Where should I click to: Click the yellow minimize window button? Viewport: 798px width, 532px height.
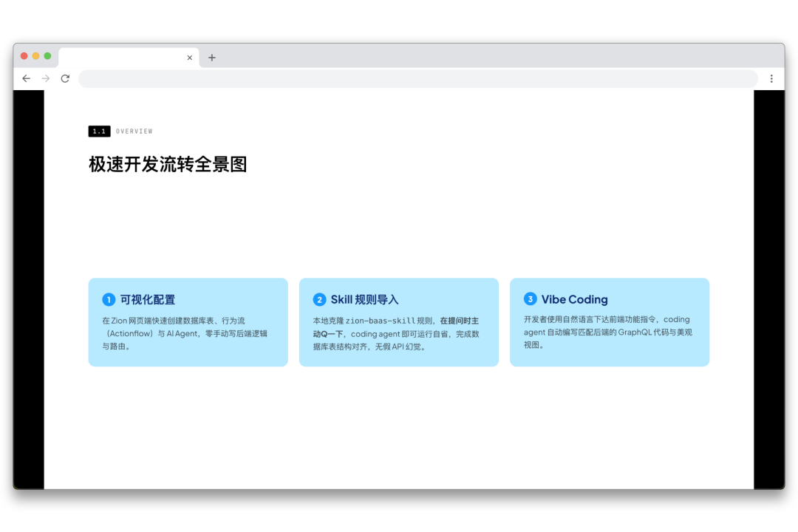[35, 56]
